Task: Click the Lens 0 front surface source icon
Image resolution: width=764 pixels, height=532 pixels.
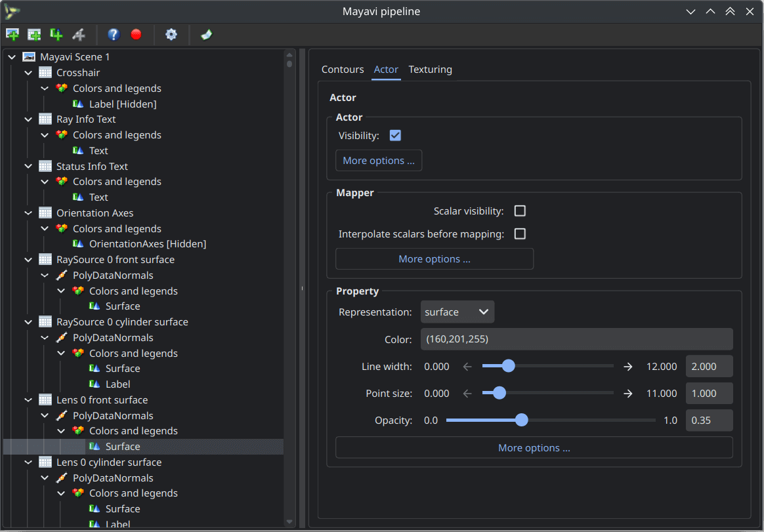Action: [45, 400]
